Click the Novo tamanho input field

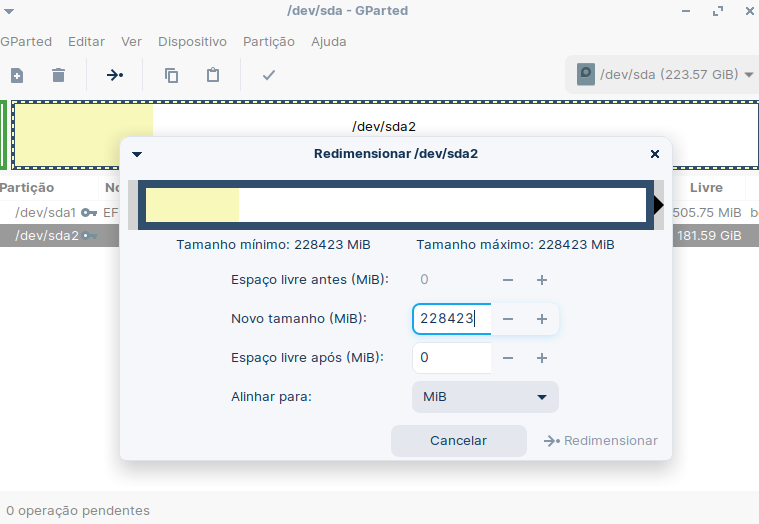point(452,319)
